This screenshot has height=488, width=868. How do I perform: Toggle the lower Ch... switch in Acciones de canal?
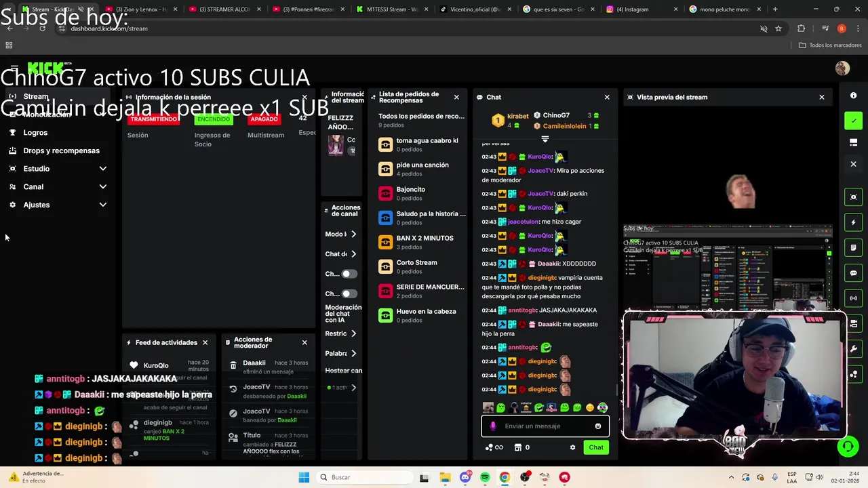(x=349, y=293)
